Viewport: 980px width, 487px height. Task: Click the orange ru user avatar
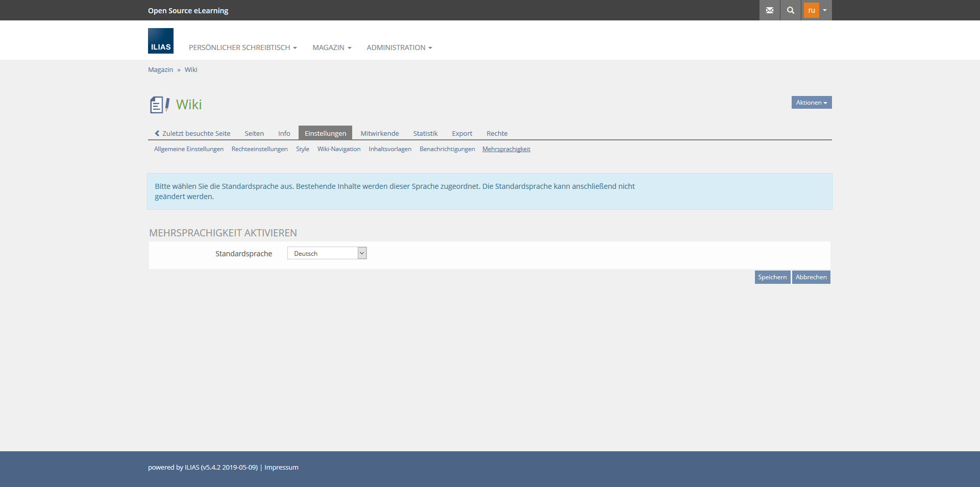(x=811, y=10)
